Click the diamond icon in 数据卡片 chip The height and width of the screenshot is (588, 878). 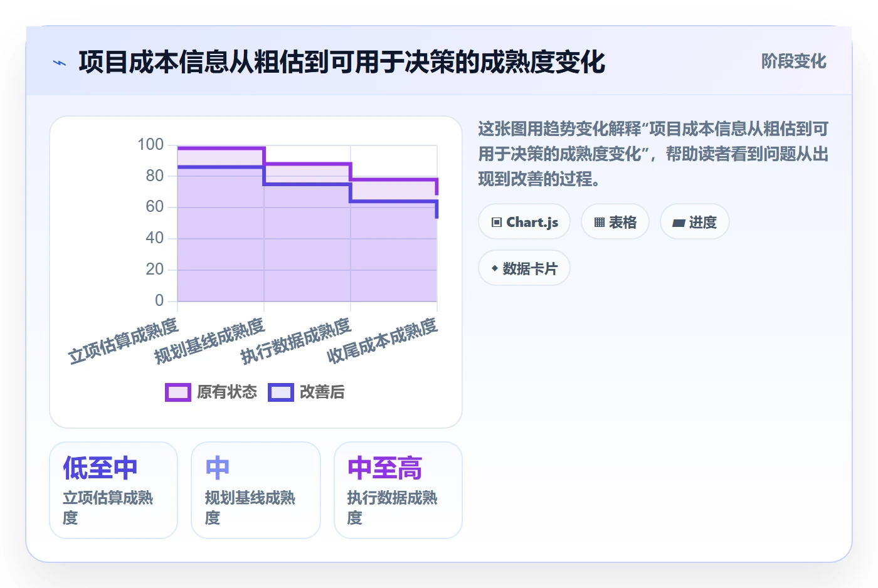tap(495, 268)
